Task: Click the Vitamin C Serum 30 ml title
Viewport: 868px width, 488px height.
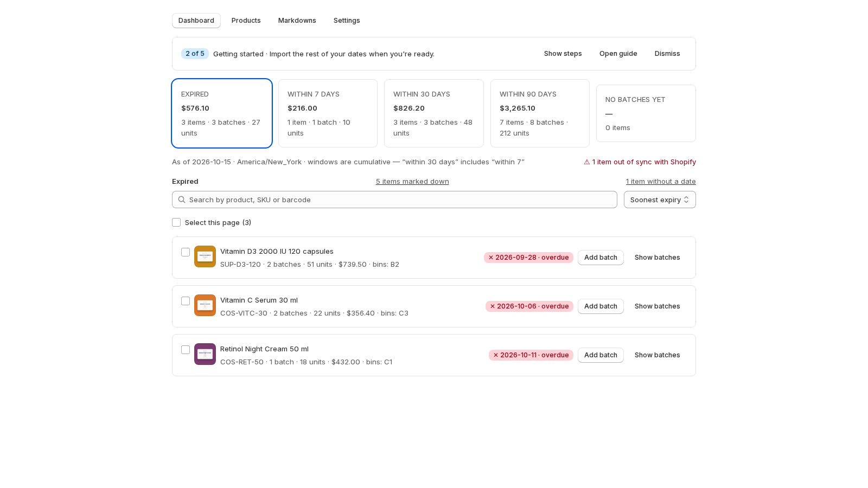Action: pos(259,300)
